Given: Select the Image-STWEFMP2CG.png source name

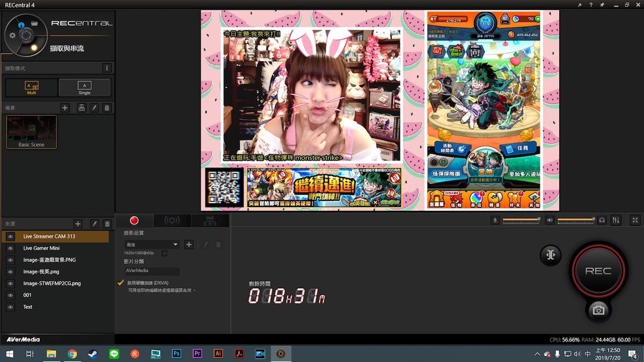Looking at the screenshot, I should (x=52, y=284).
